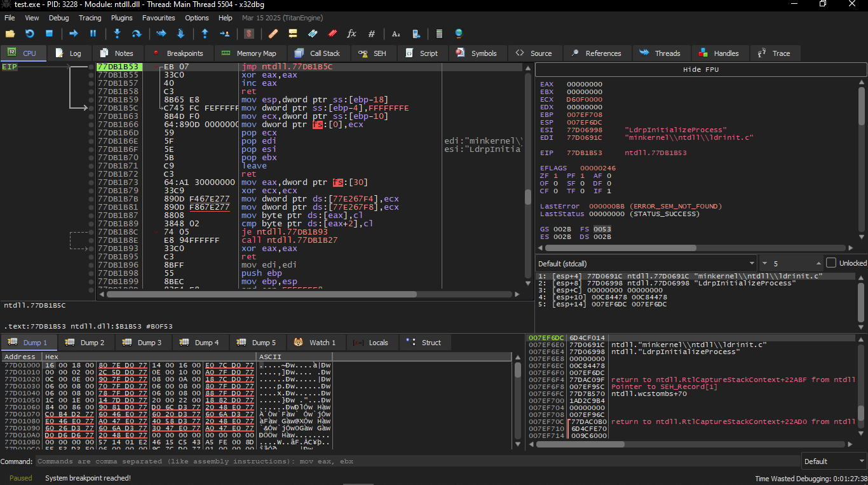
Task: Open the Default (stdcall) calling convention dropdown
Action: [x=646, y=263]
